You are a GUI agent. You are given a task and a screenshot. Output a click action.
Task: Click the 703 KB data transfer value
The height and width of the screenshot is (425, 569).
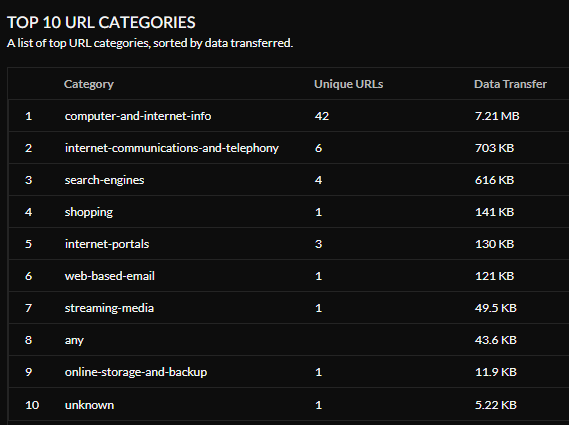pyautogui.click(x=495, y=148)
